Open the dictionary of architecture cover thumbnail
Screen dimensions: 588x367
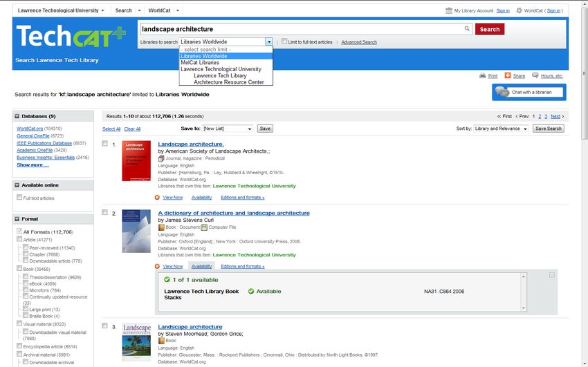tap(136, 231)
